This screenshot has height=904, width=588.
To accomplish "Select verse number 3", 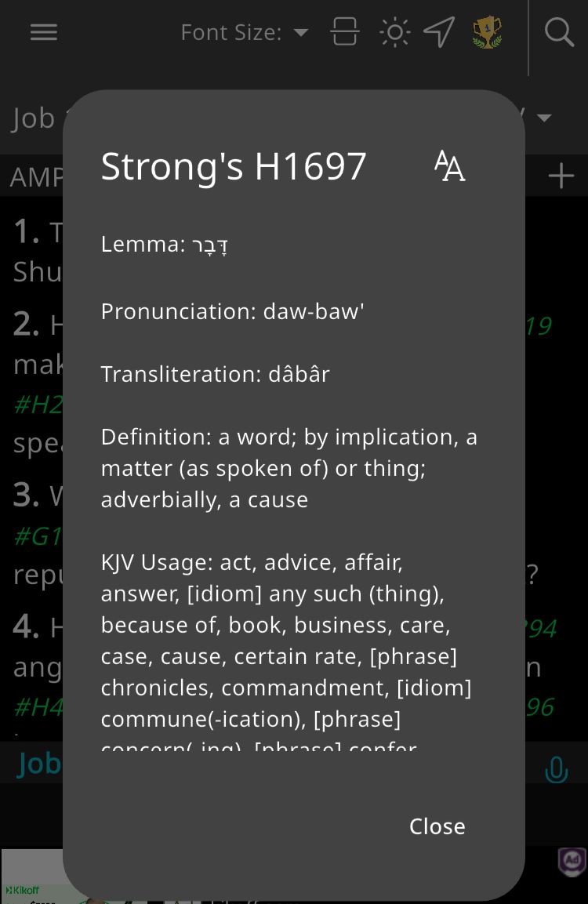I will coord(26,496).
